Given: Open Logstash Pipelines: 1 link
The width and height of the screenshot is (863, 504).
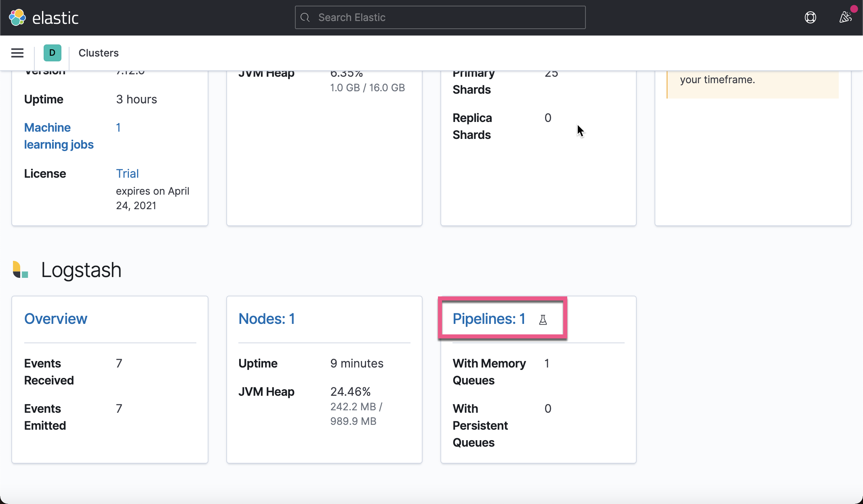Looking at the screenshot, I should [489, 319].
